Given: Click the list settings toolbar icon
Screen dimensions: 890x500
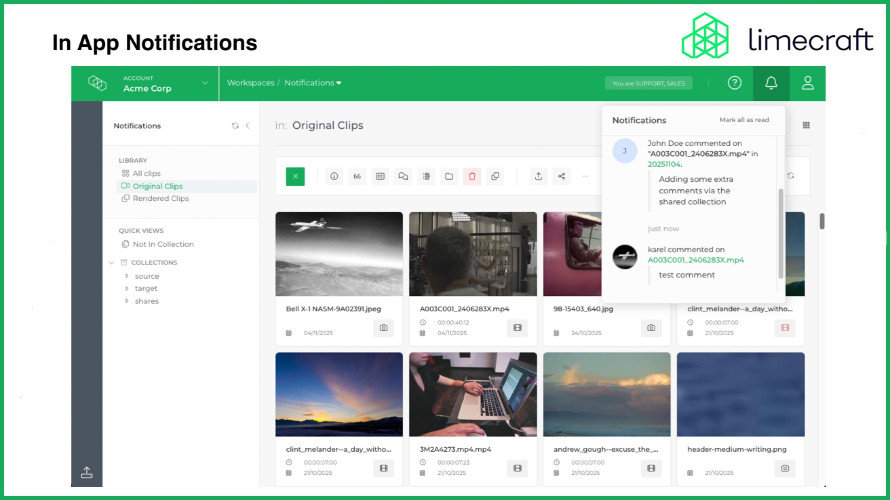Looking at the screenshot, I should pos(426,177).
